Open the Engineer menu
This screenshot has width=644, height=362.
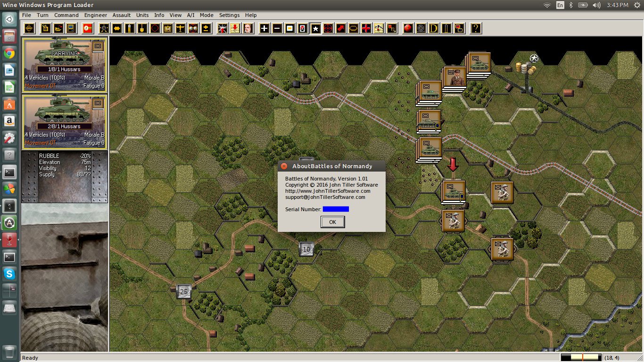[x=96, y=15]
